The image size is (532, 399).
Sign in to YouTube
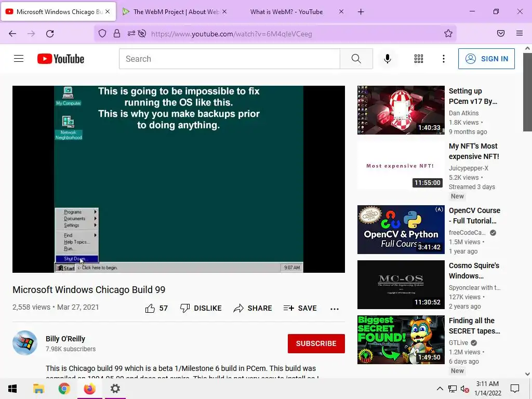click(x=486, y=59)
